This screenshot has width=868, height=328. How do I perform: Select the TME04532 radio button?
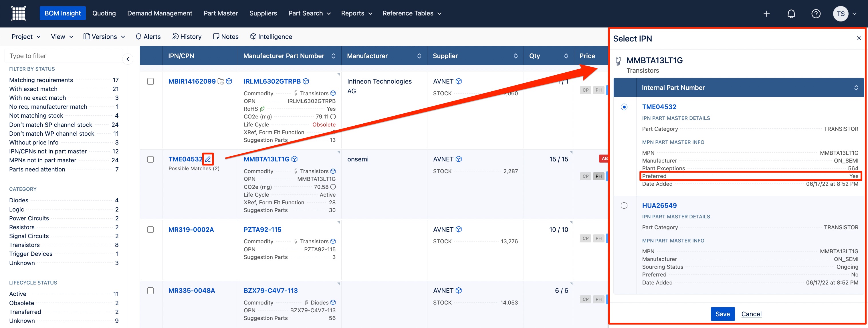coord(624,107)
